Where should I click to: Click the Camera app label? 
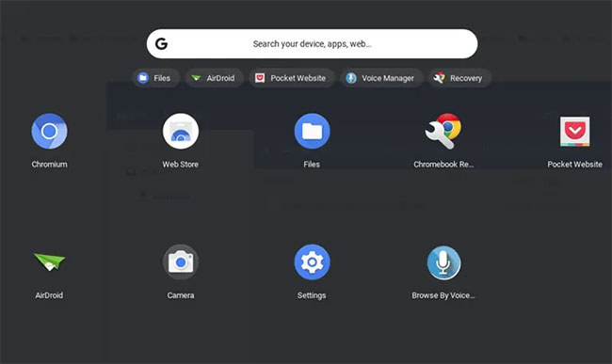click(x=181, y=295)
